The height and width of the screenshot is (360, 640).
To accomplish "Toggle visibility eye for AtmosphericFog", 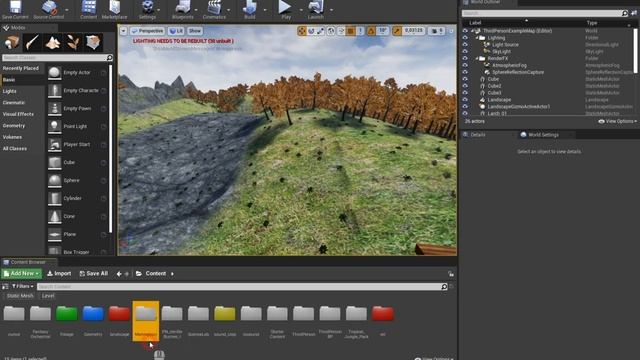I will point(465,65).
